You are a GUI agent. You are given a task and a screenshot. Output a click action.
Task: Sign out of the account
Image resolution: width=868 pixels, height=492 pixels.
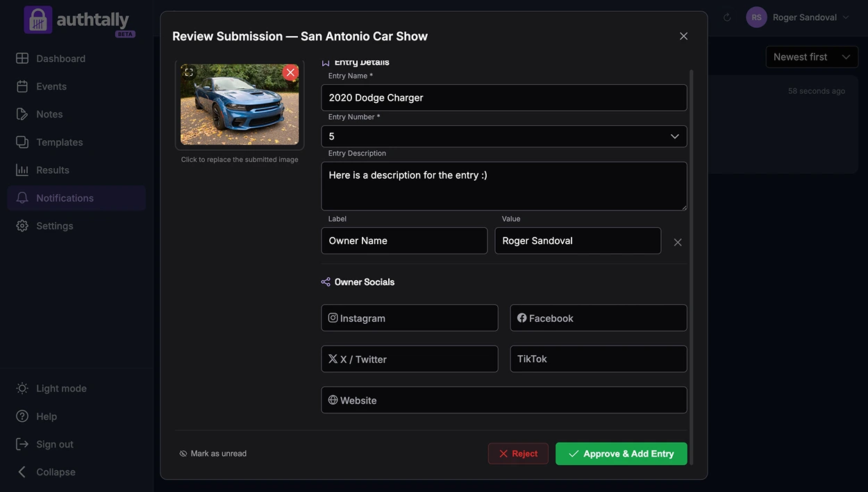click(76, 444)
